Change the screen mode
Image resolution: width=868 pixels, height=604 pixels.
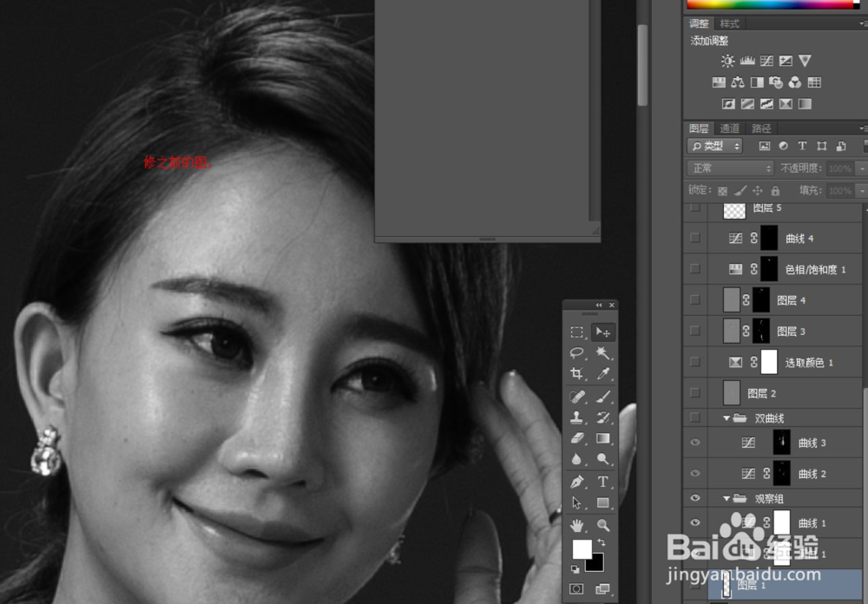[602, 589]
